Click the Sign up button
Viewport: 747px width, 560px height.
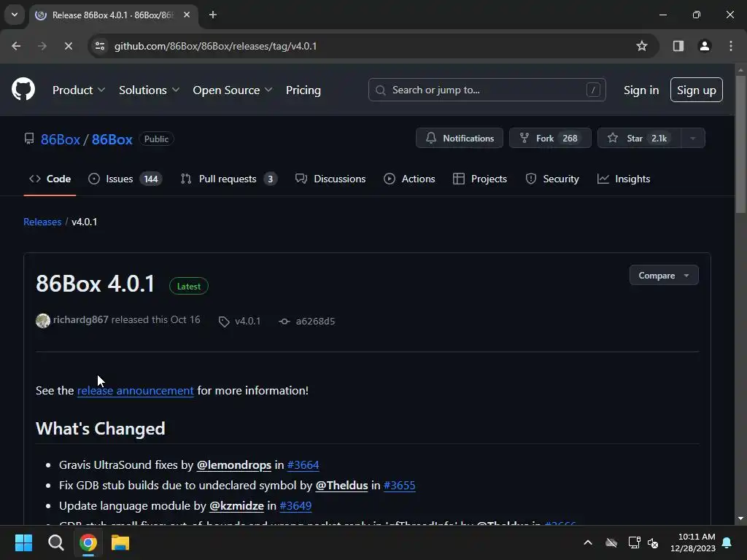click(696, 90)
